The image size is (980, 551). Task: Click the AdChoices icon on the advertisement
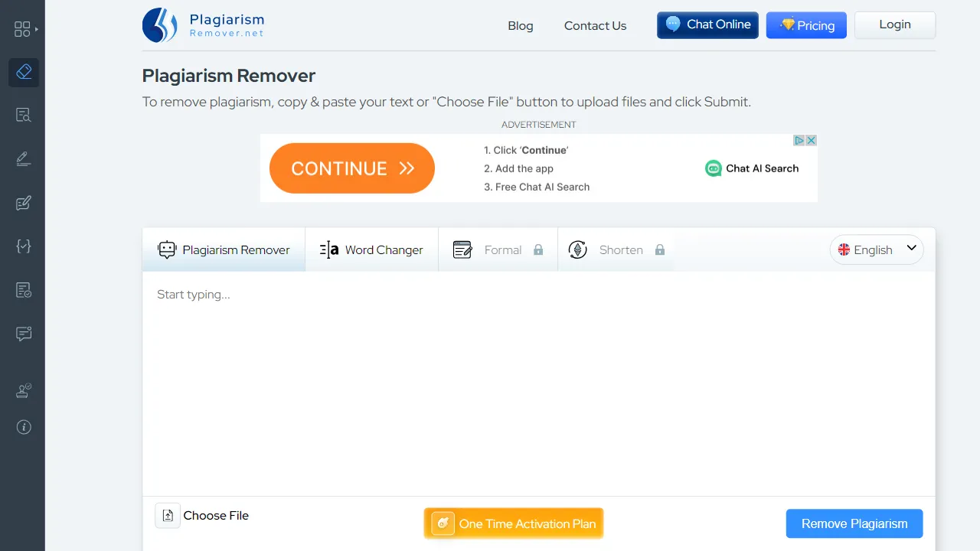[x=799, y=140]
